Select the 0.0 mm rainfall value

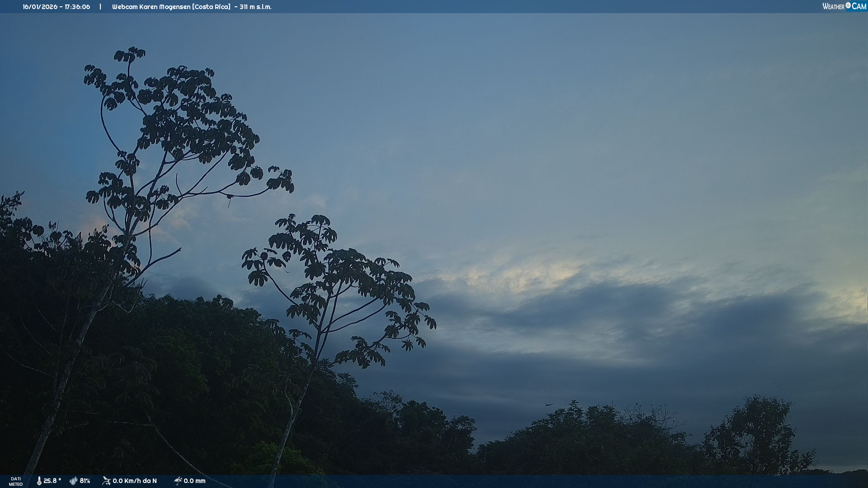point(194,481)
